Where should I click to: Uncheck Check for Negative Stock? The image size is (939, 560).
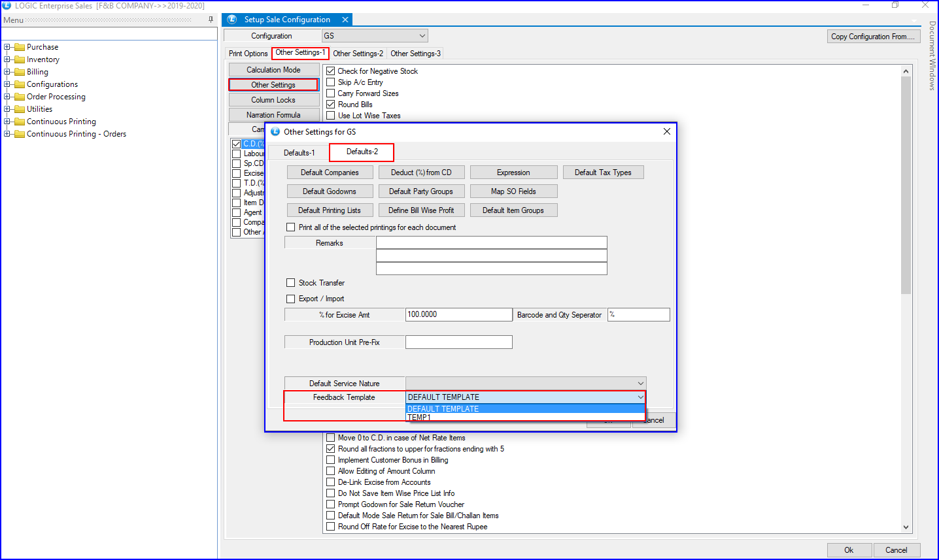pyautogui.click(x=331, y=71)
